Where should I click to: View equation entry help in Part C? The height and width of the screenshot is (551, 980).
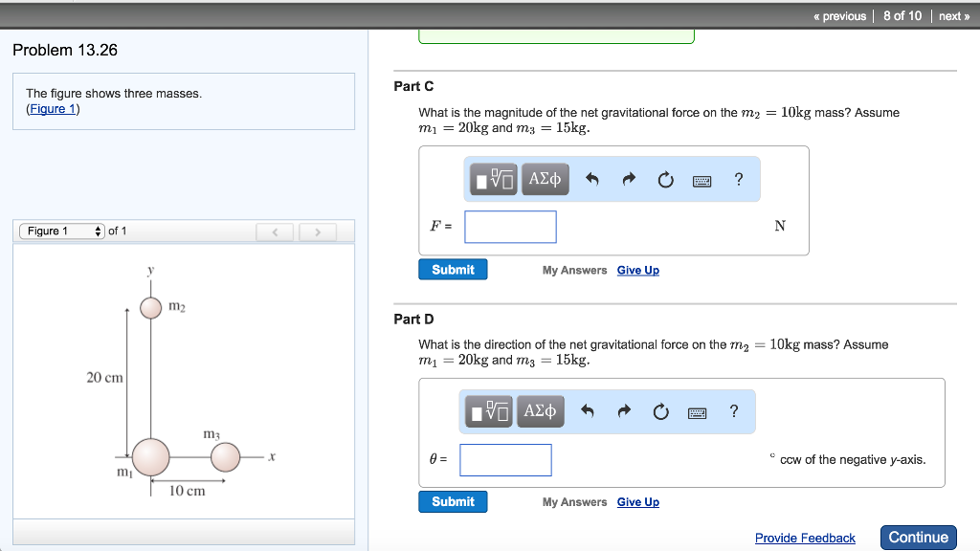[x=738, y=179]
